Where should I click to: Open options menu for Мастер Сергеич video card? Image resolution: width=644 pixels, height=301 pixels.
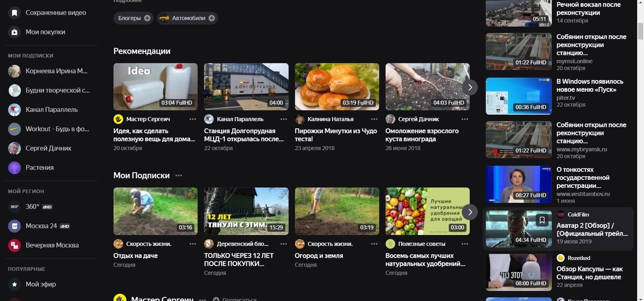pyautogui.click(x=193, y=119)
